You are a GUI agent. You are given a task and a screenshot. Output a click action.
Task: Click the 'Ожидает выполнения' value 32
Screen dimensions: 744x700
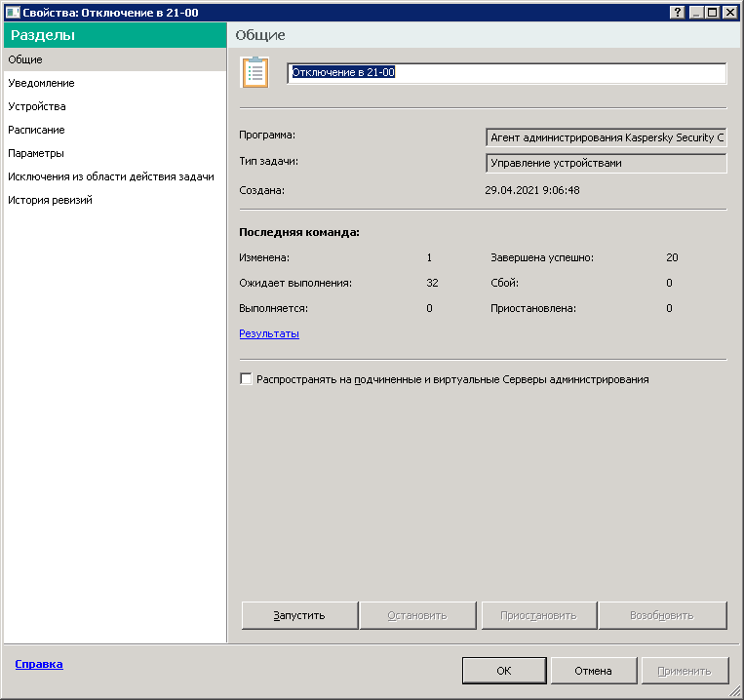tap(432, 283)
